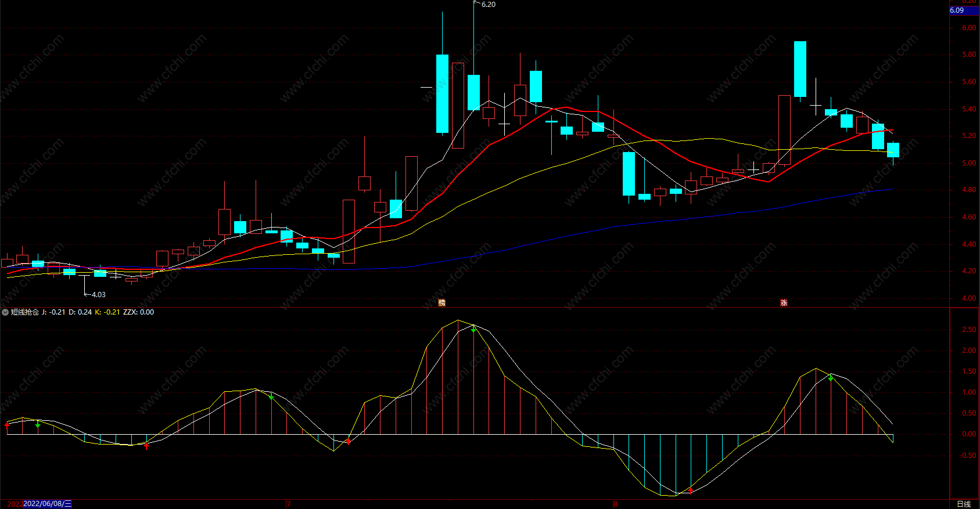Viewport: 980px width, 509px height.
Task: Click the month 7 marker on time axis
Action: click(x=288, y=504)
